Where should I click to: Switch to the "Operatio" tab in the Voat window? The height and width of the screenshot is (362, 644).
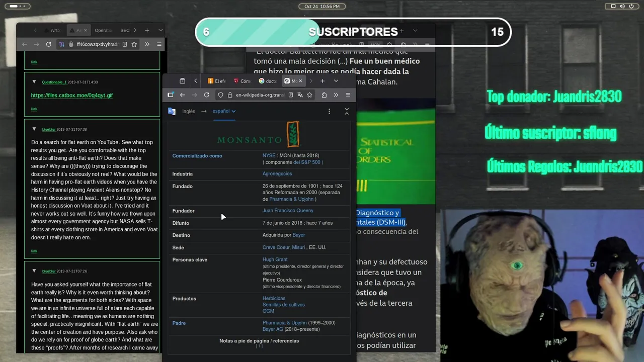(x=103, y=30)
